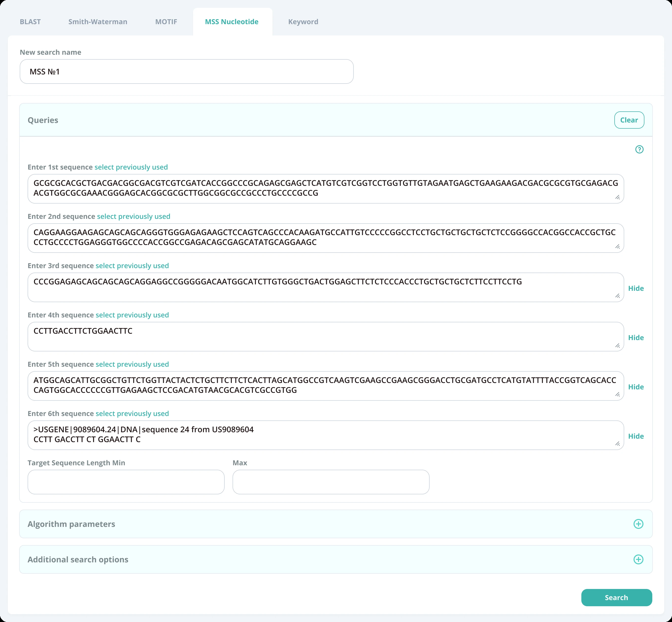Hide the 4th sequence field
The width and height of the screenshot is (672, 622).
pyautogui.click(x=636, y=338)
